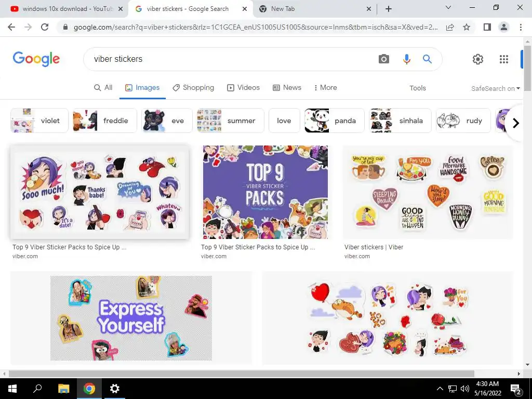The height and width of the screenshot is (399, 532).
Task: Open the SafeSearch on dropdown
Action: [x=495, y=88]
